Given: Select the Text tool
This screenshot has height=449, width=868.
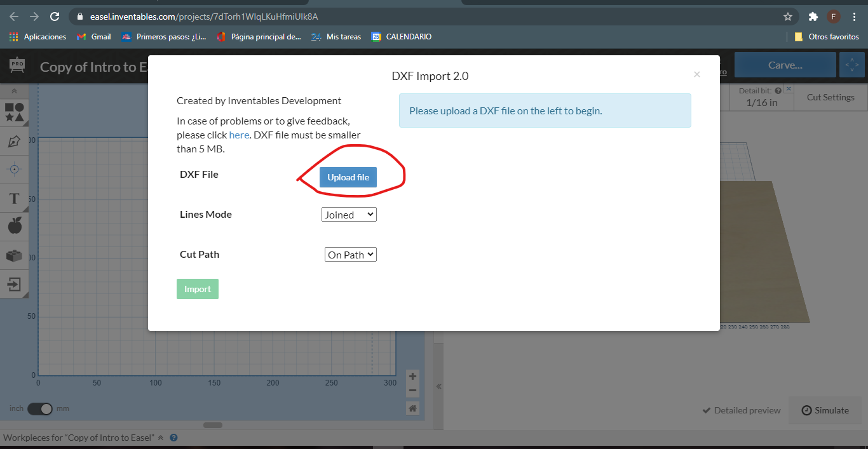Looking at the screenshot, I should (x=14, y=198).
